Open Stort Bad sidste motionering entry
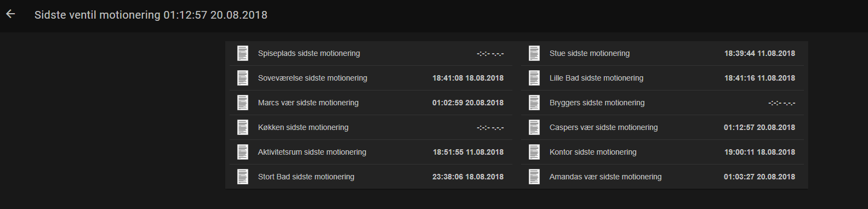This screenshot has width=868, height=209. pos(371,177)
